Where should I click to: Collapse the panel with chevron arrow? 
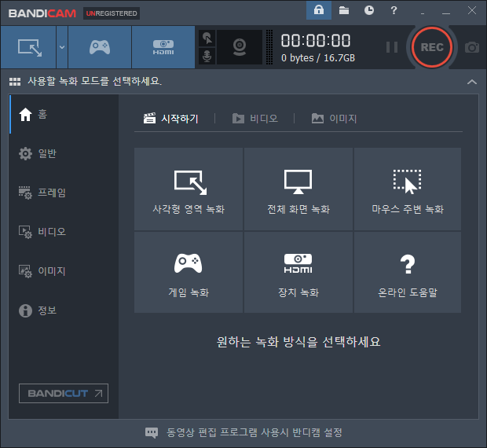pos(472,82)
